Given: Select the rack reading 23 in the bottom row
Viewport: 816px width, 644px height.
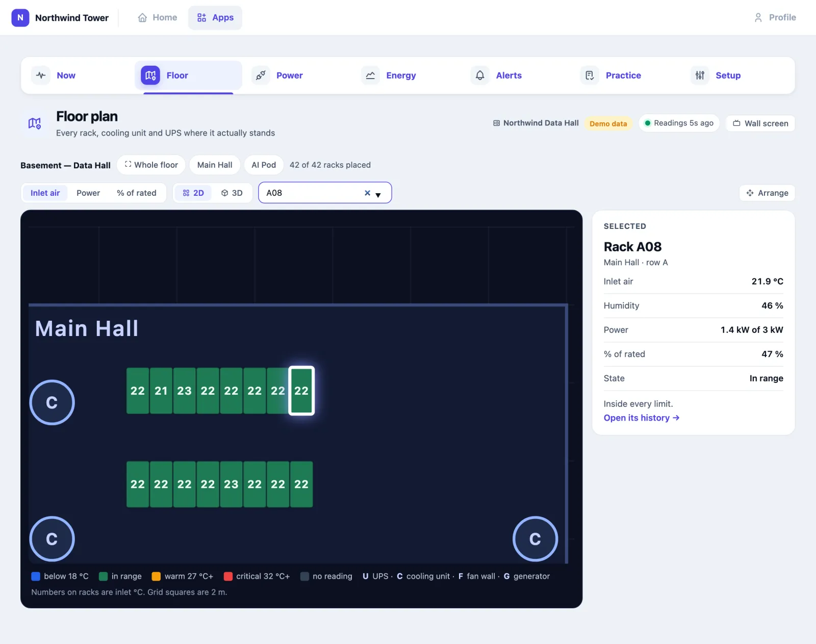Looking at the screenshot, I should tap(231, 484).
